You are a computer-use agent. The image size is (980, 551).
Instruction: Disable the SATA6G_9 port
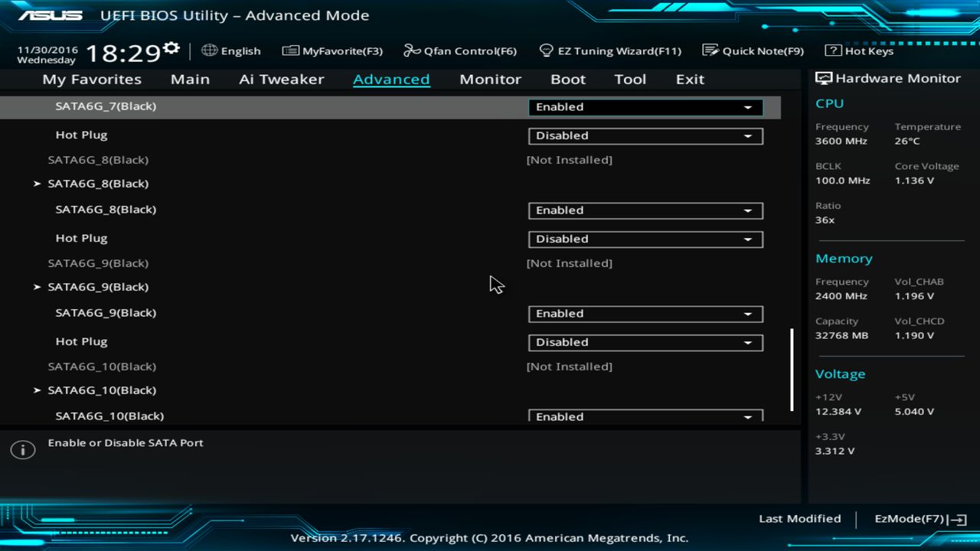(x=645, y=314)
